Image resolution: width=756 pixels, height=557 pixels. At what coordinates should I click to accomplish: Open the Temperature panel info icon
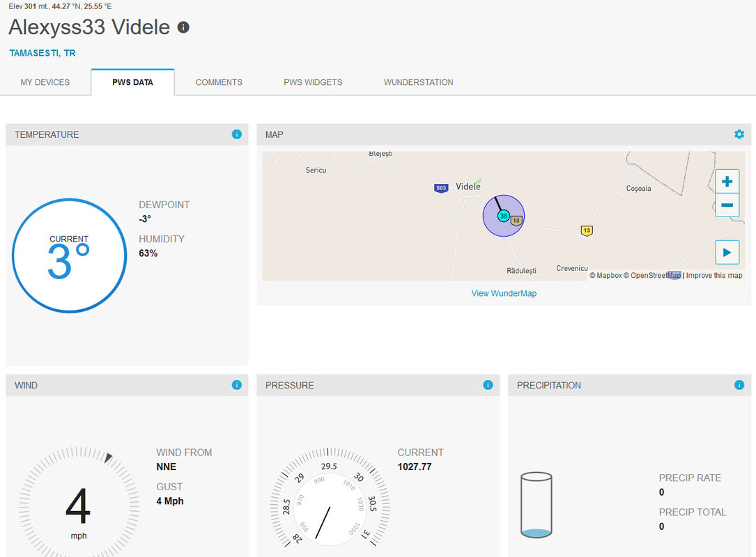pyautogui.click(x=237, y=134)
